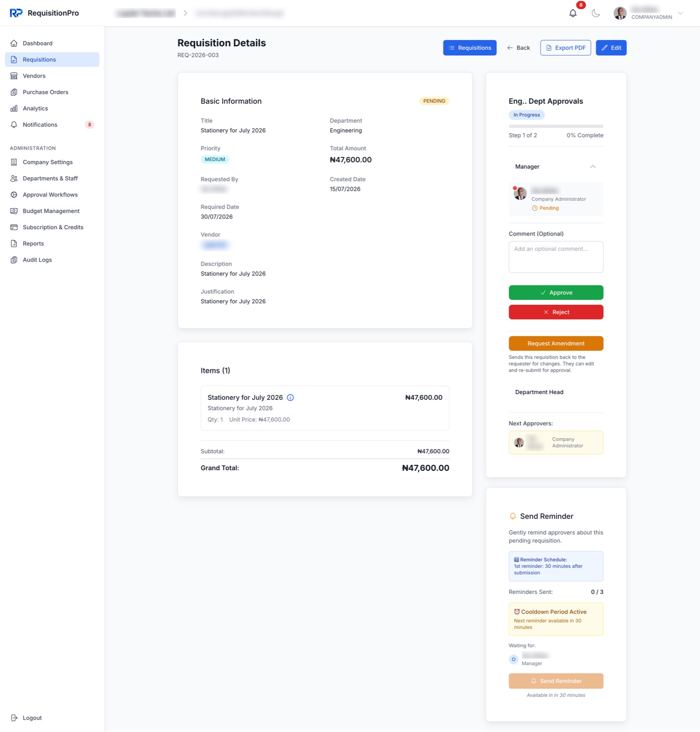Select Requisitions in the sidebar

[x=52, y=59]
